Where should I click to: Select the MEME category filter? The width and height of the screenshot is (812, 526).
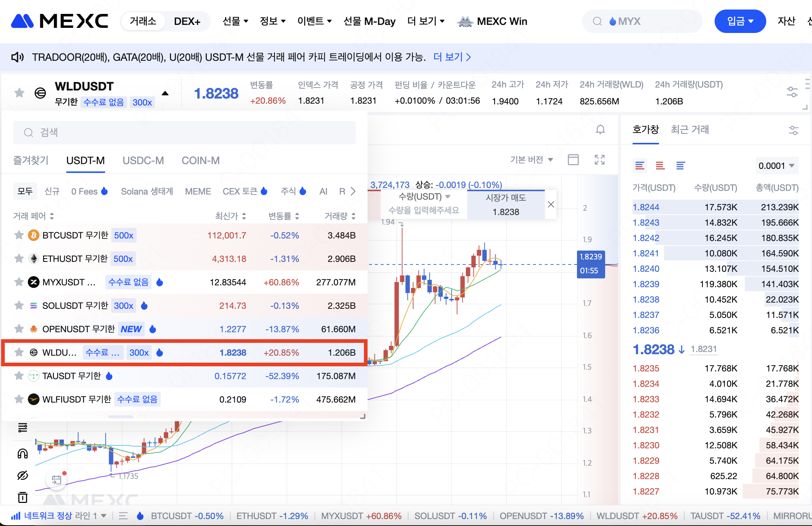[x=198, y=192]
